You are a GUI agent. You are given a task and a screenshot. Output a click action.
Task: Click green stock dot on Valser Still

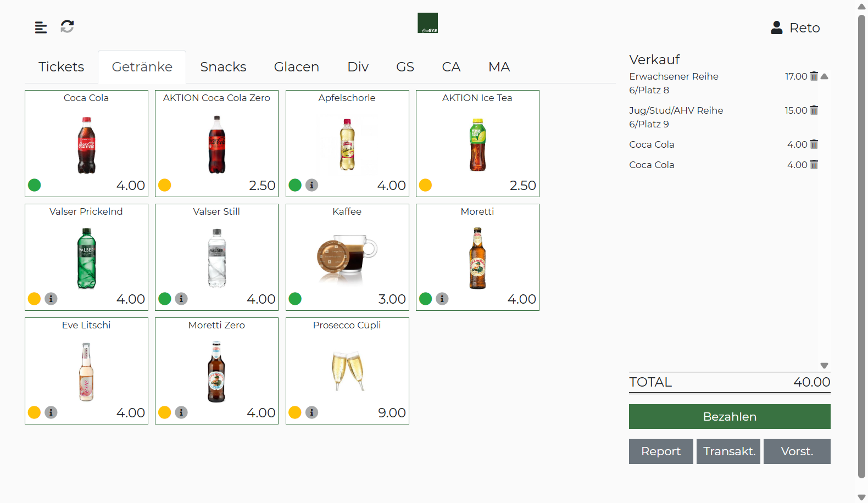tap(165, 299)
